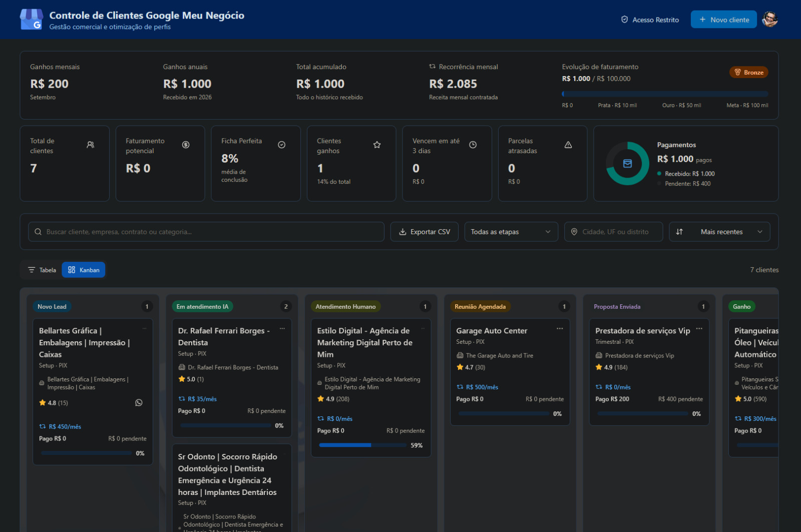Click the star rating icon showing 5.0 (1)
Screen dimensions: 801x532
[x=182, y=379]
